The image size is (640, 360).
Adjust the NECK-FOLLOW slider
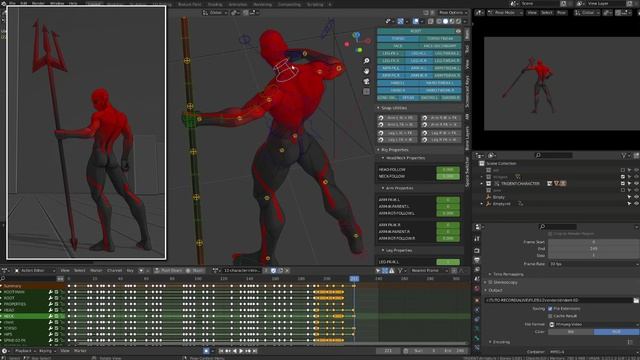point(448,176)
